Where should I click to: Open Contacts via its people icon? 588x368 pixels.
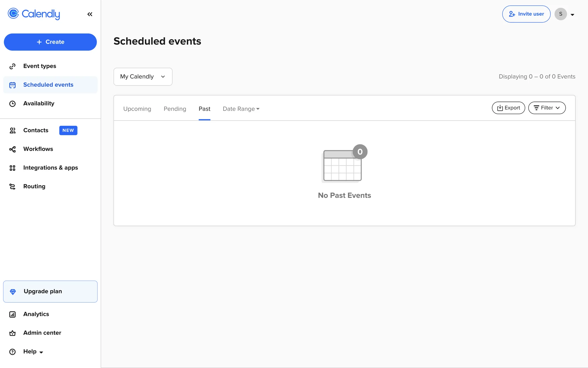(x=13, y=131)
